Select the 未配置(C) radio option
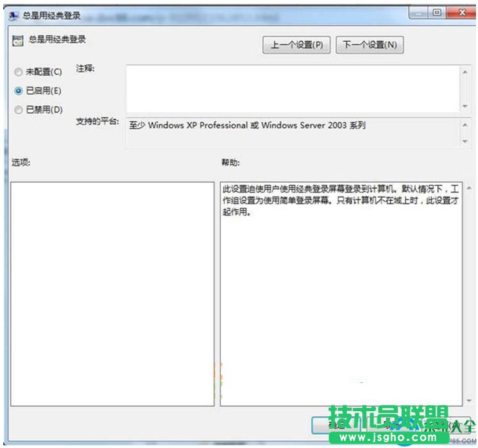 pyautogui.click(x=18, y=72)
